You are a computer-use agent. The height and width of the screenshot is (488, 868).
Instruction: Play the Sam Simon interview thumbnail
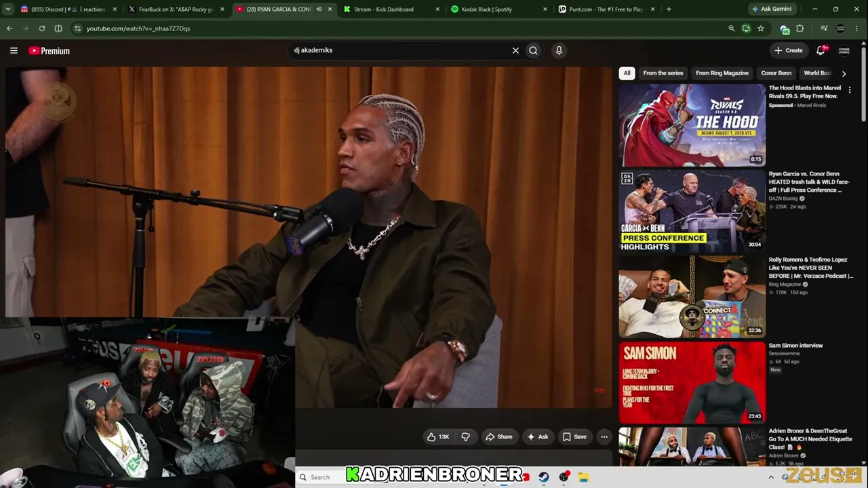692,382
